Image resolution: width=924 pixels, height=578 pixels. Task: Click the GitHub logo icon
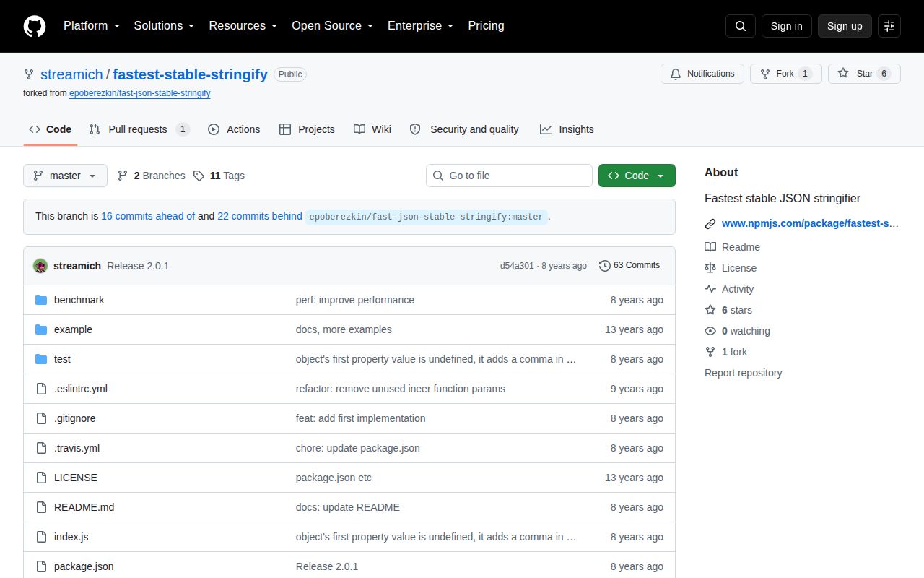click(x=35, y=26)
